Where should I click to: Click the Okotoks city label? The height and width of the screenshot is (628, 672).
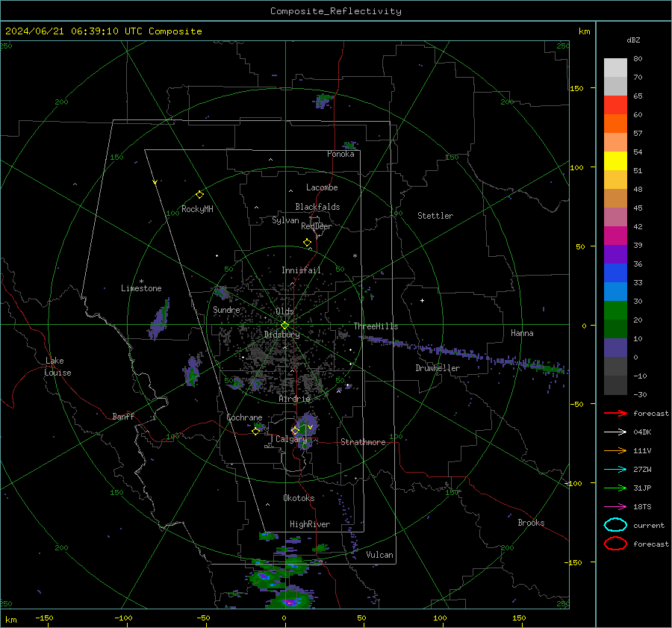pyautogui.click(x=299, y=498)
